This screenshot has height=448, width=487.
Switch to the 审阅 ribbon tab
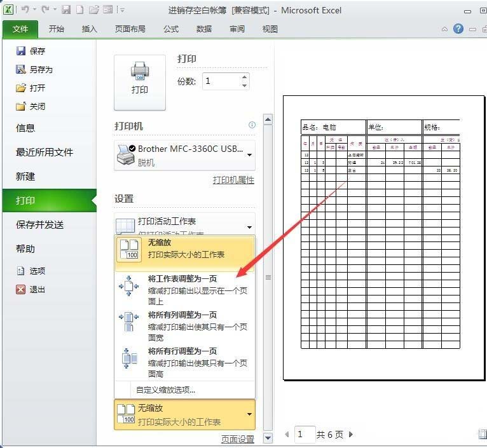coord(237,29)
